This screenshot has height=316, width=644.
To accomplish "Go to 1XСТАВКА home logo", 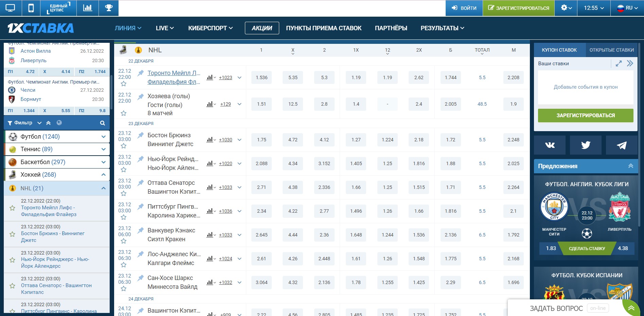I will click(x=41, y=28).
